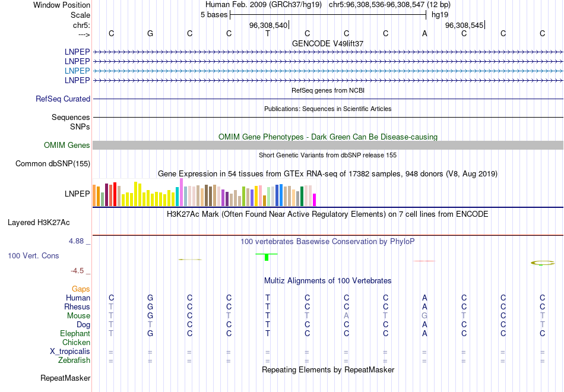This screenshot has height=392, width=564.
Task: Select the Chicken alignment row label
Action: point(76,342)
